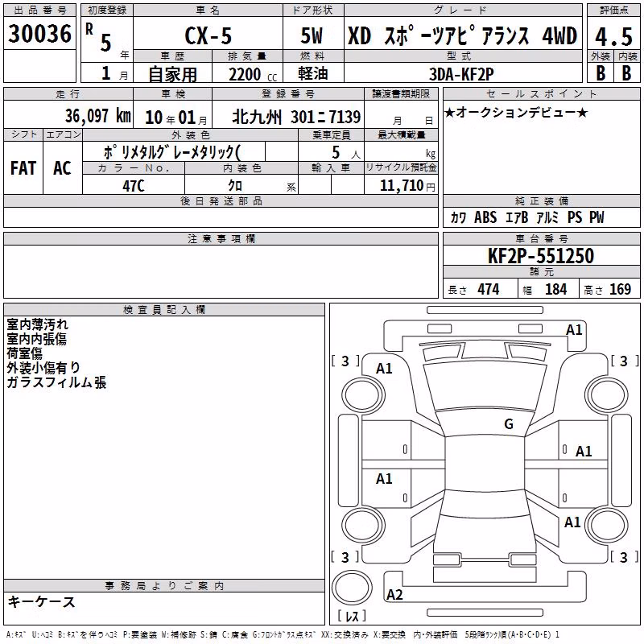
Task: Click the fuel type 軽油
Action: (313, 73)
